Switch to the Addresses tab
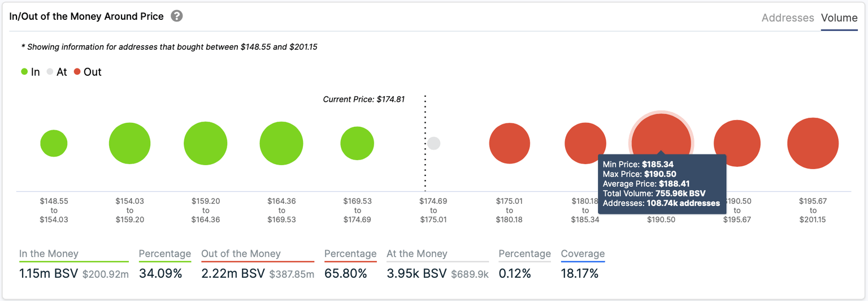Viewport: 868px width, 301px height. coord(787,18)
